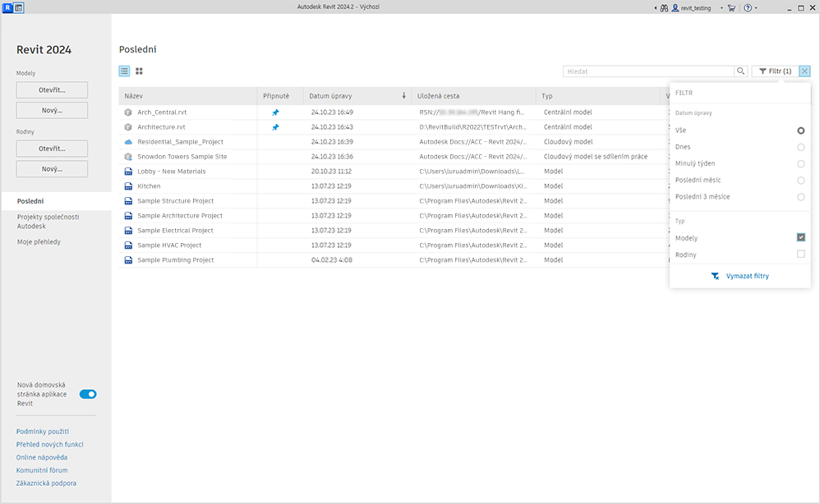Expand the revit_testing user account dropdown
Image resolution: width=820 pixels, height=504 pixels.
pos(721,8)
